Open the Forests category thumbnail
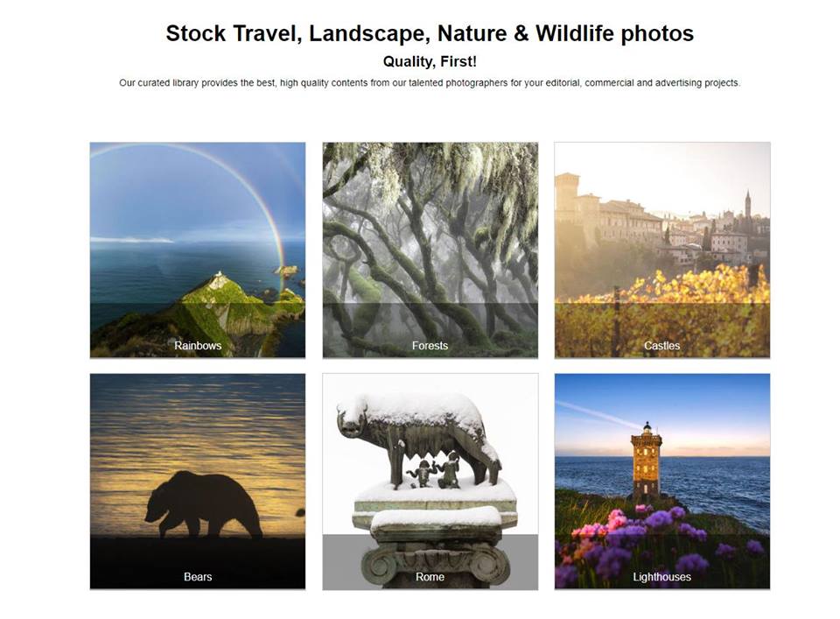The height and width of the screenshot is (619, 840). point(430,250)
